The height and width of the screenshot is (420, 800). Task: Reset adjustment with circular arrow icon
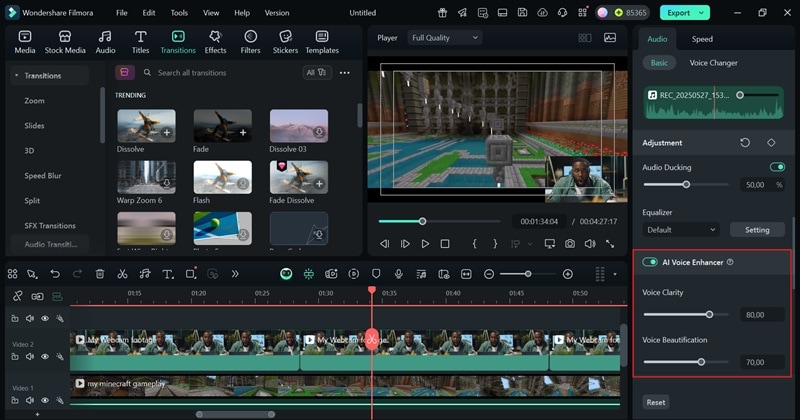745,143
